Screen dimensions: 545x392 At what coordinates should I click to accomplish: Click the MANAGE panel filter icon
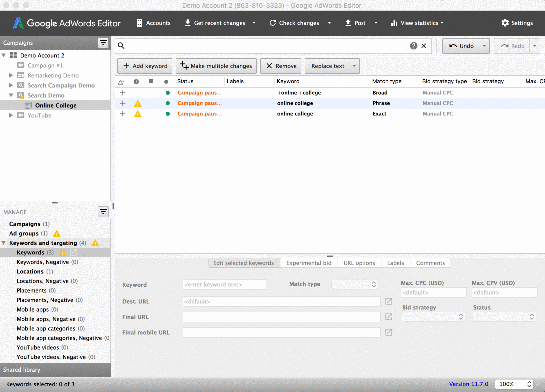[x=103, y=211]
